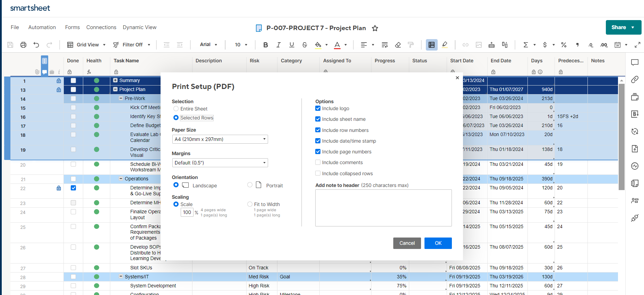Open Grid View dropdown
Viewport: 644px width, 295px height.
coord(86,45)
